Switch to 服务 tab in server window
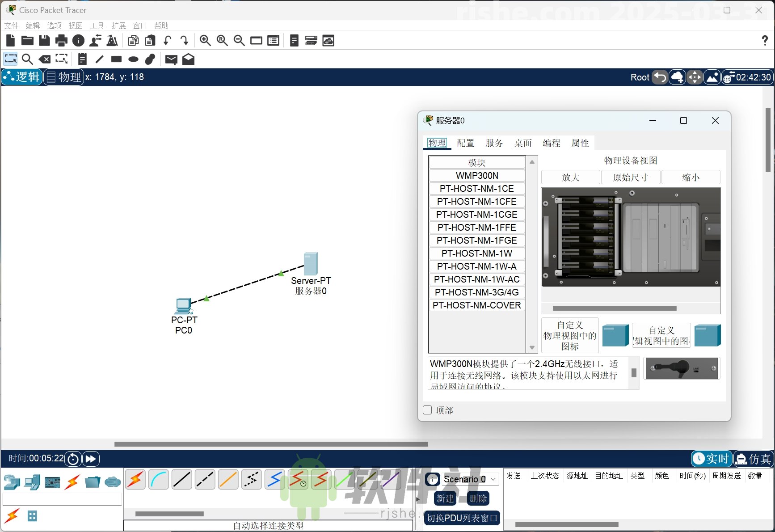Viewport: 775px width, 532px height. 494,143
